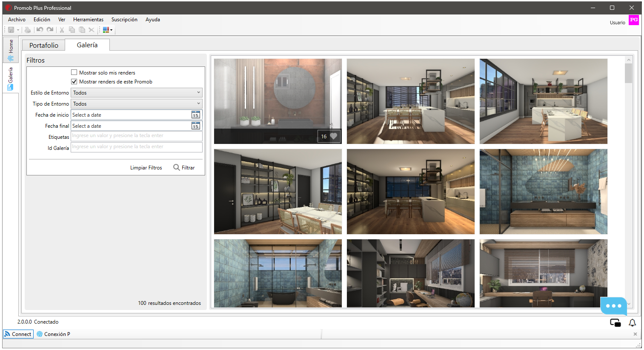Screen dimensions: 644x350
Task: Open the daytime kitchen island render, top row middle
Action: [x=410, y=101]
